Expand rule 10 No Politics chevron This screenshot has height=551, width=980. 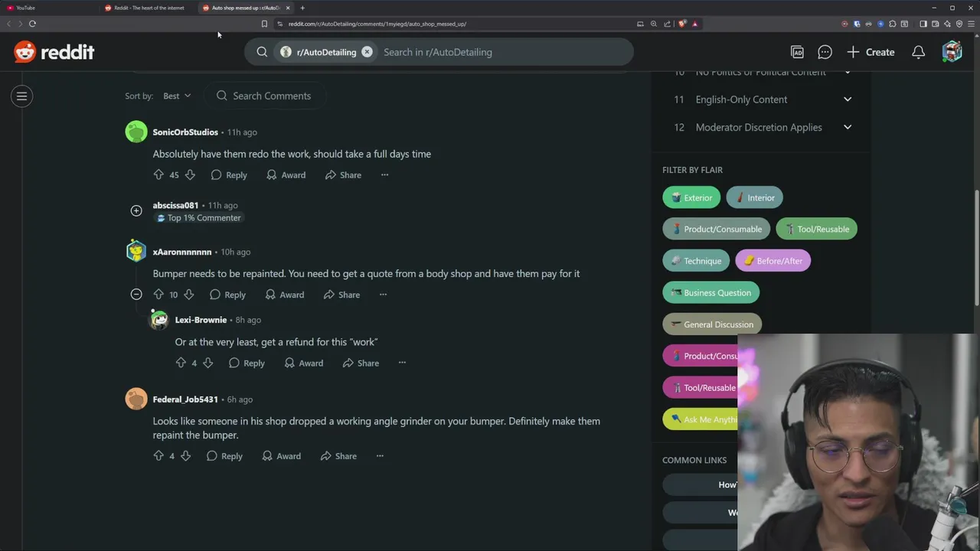click(848, 72)
